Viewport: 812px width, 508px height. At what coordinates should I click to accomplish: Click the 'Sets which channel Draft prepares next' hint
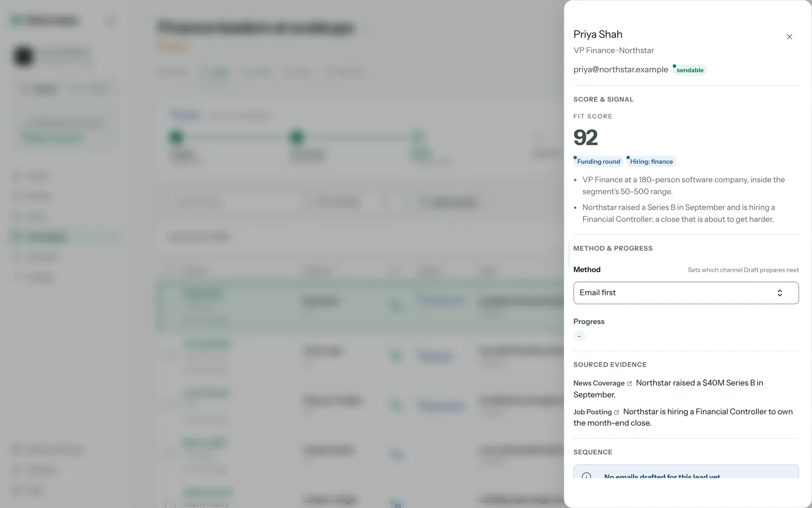pos(743,270)
